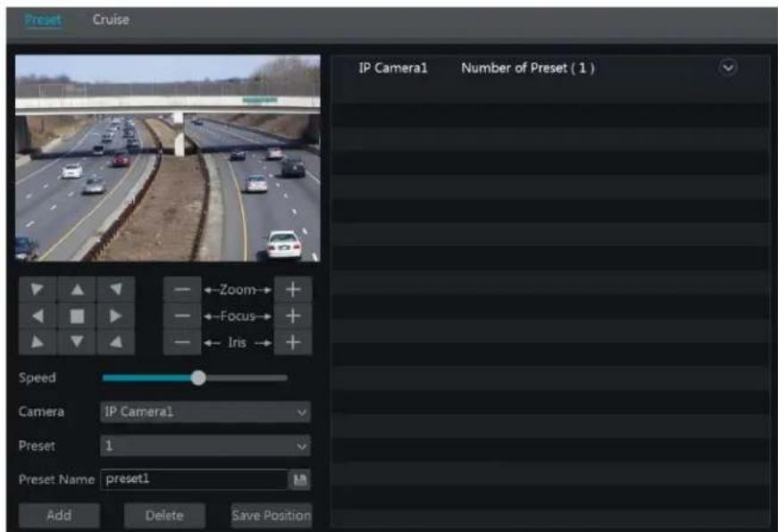The width and height of the screenshot is (778, 532).
Task: Click the Add button
Action: [59, 516]
